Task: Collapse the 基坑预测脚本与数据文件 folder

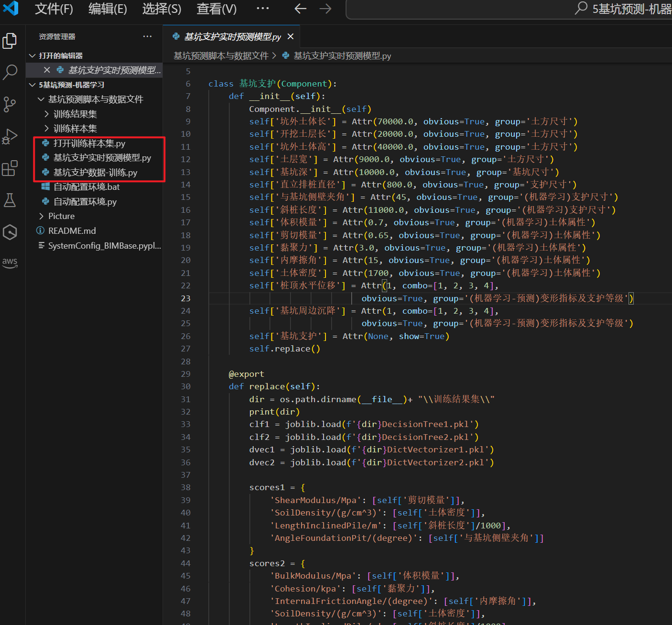Action: pos(96,99)
